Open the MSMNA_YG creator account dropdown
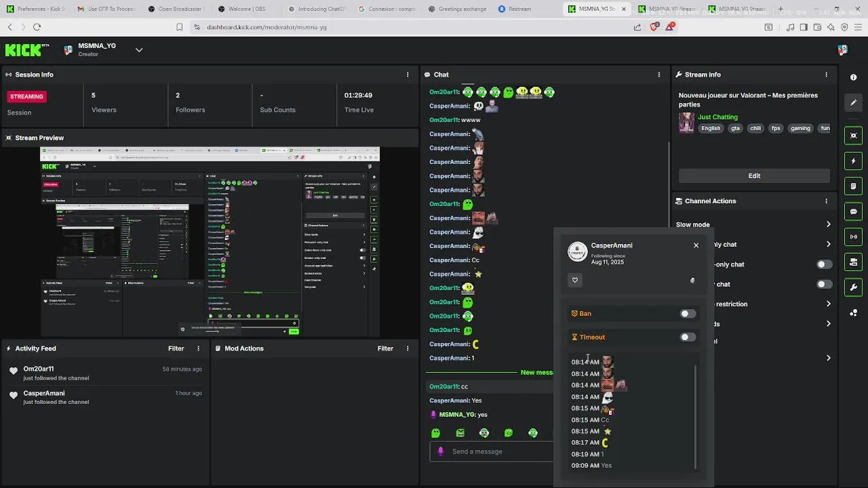 (138, 49)
